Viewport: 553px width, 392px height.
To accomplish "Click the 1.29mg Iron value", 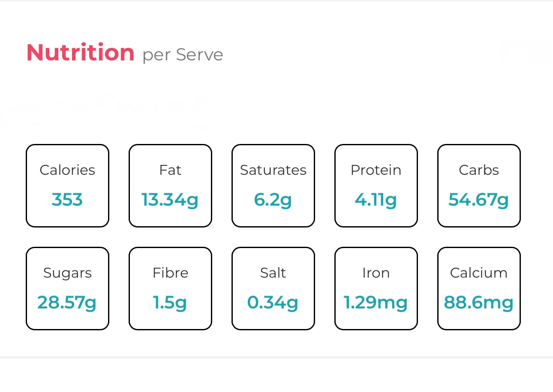I will pos(376,302).
